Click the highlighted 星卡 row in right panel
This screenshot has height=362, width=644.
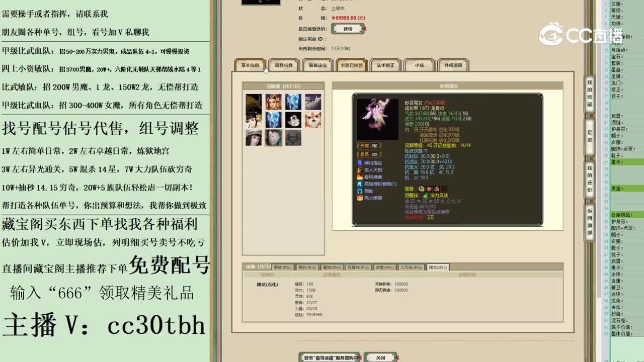(627, 162)
